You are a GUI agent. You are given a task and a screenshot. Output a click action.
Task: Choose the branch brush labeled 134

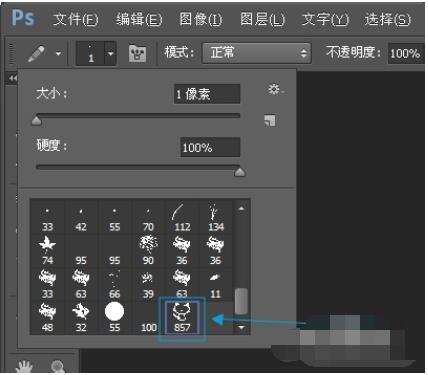(x=216, y=218)
